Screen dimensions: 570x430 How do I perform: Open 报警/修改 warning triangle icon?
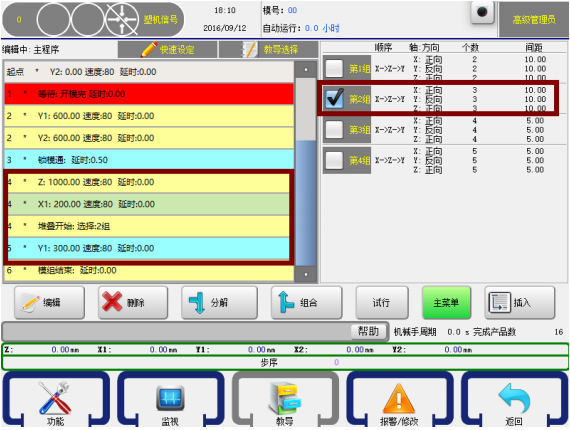point(399,398)
